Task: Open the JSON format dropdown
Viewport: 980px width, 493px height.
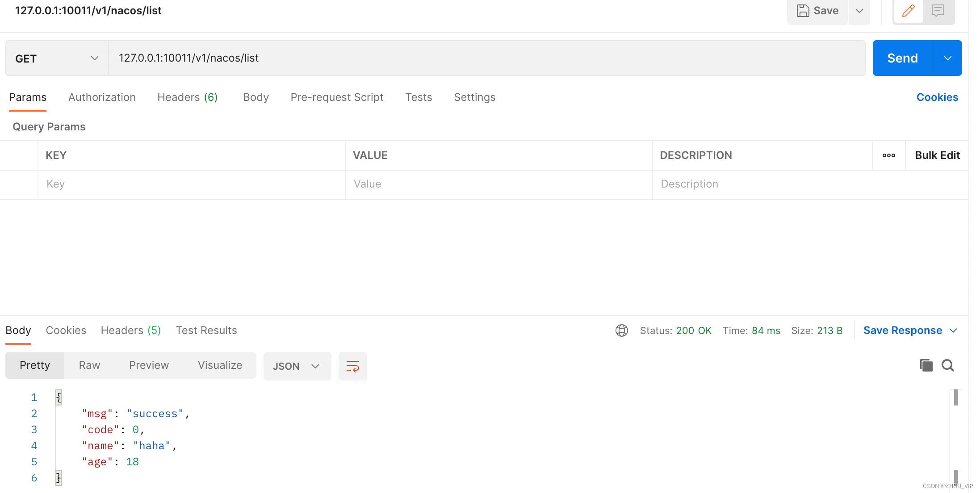Action: pos(297,366)
